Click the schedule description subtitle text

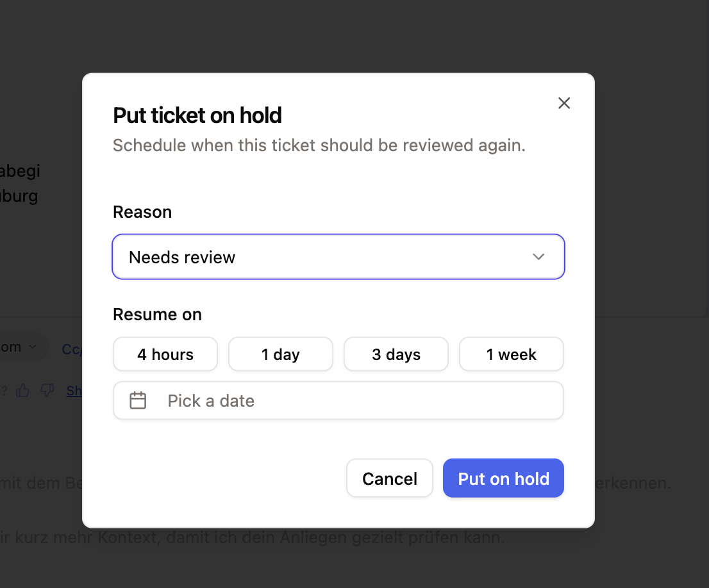[319, 145]
